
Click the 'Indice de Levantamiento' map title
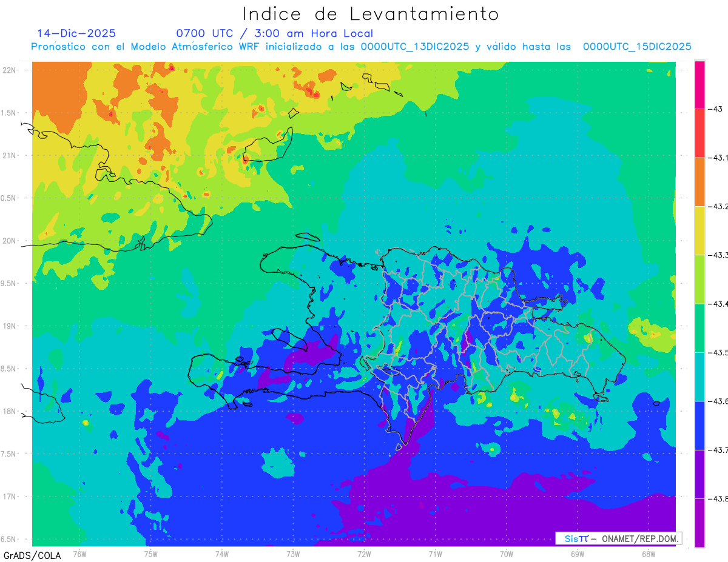click(x=370, y=14)
